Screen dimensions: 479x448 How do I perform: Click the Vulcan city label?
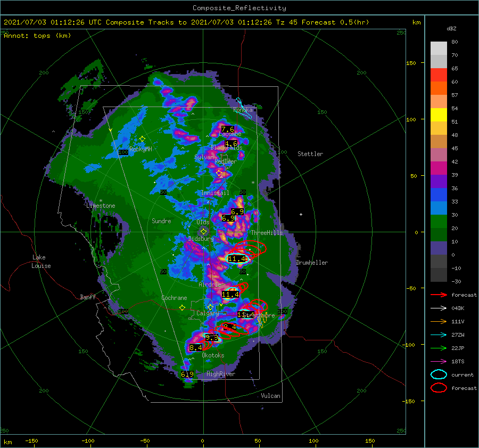click(270, 396)
